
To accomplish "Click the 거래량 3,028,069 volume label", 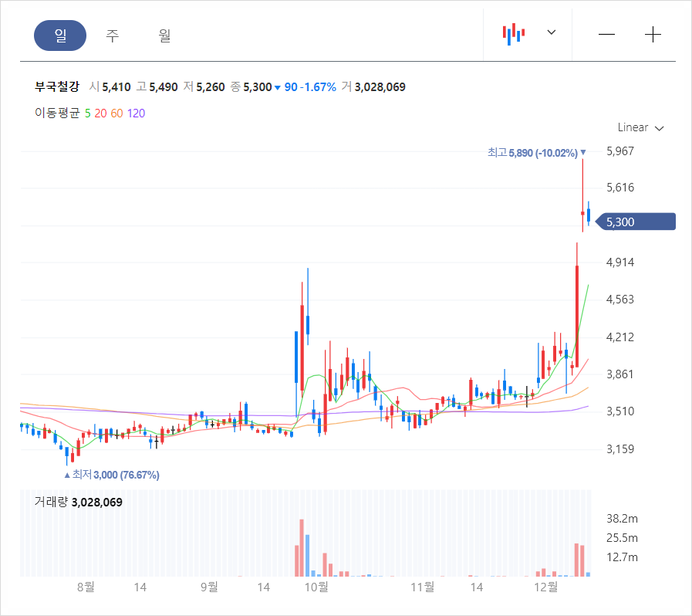I will tap(78, 502).
